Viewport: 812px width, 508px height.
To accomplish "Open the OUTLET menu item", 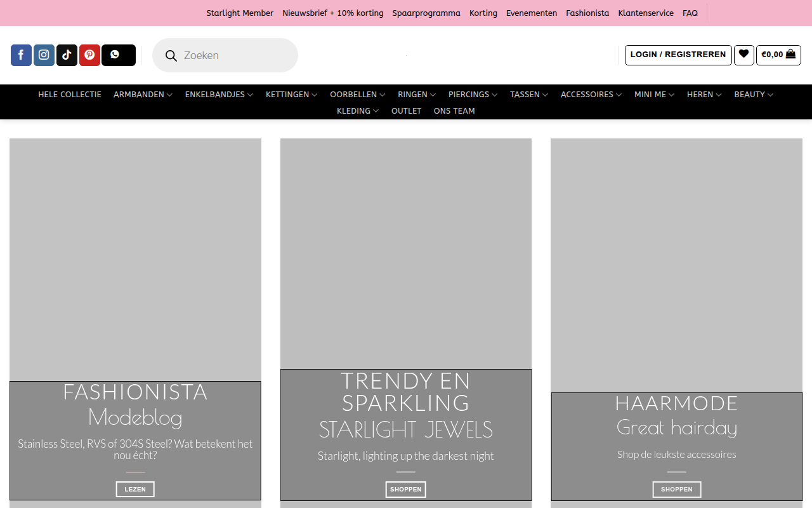I will 407,111.
